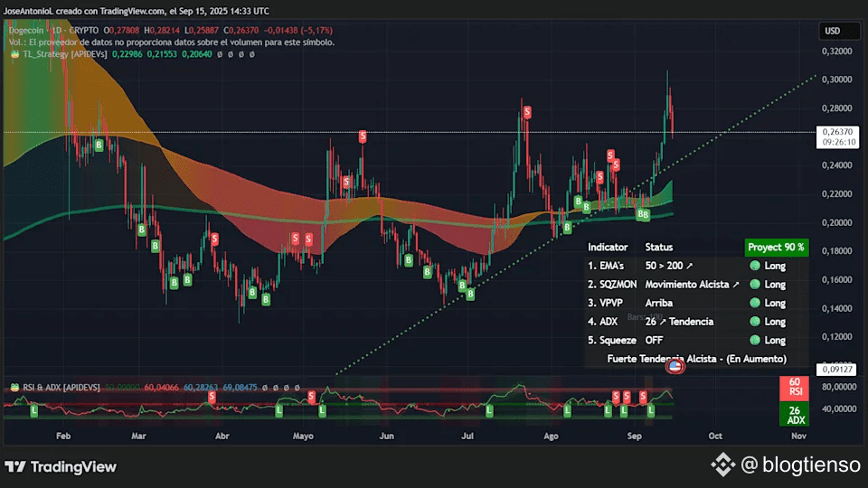The width and height of the screenshot is (868, 488).
Task: Click the RSI & ADX [APIDEVS] legend title
Action: (61, 388)
